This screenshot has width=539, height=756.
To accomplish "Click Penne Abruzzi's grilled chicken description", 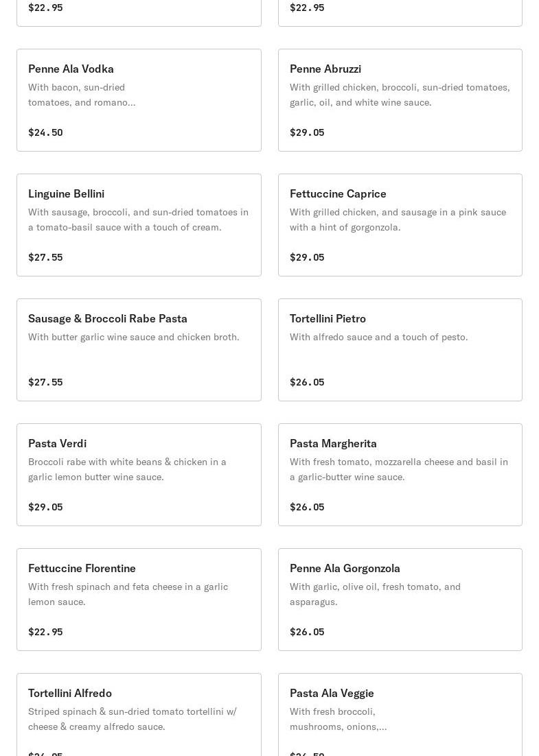I will [x=400, y=95].
